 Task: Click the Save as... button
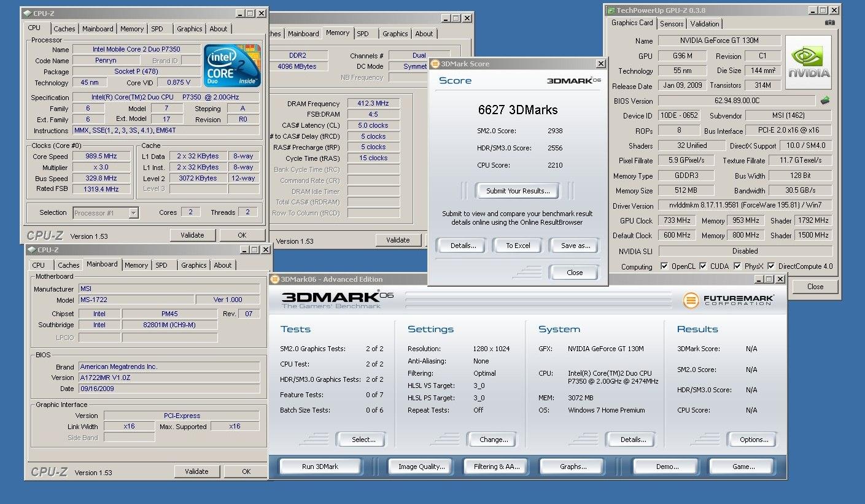(575, 246)
